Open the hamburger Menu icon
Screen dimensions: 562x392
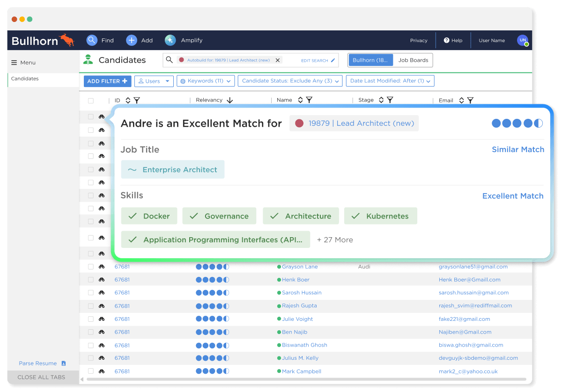(x=14, y=63)
